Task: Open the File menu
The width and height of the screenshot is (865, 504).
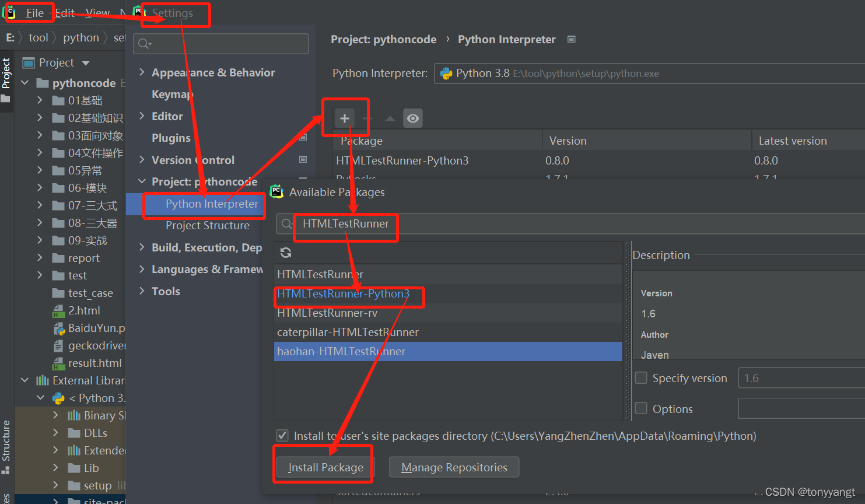Action: point(35,13)
